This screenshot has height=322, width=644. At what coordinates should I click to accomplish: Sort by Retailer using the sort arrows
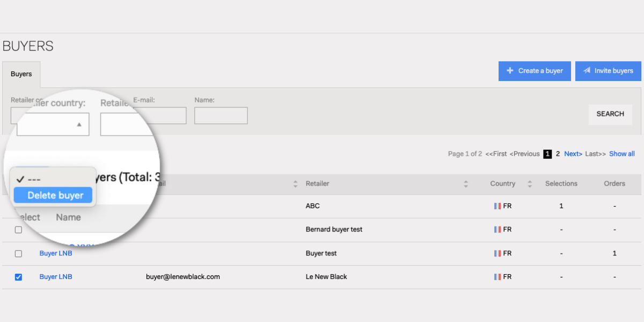pyautogui.click(x=466, y=184)
